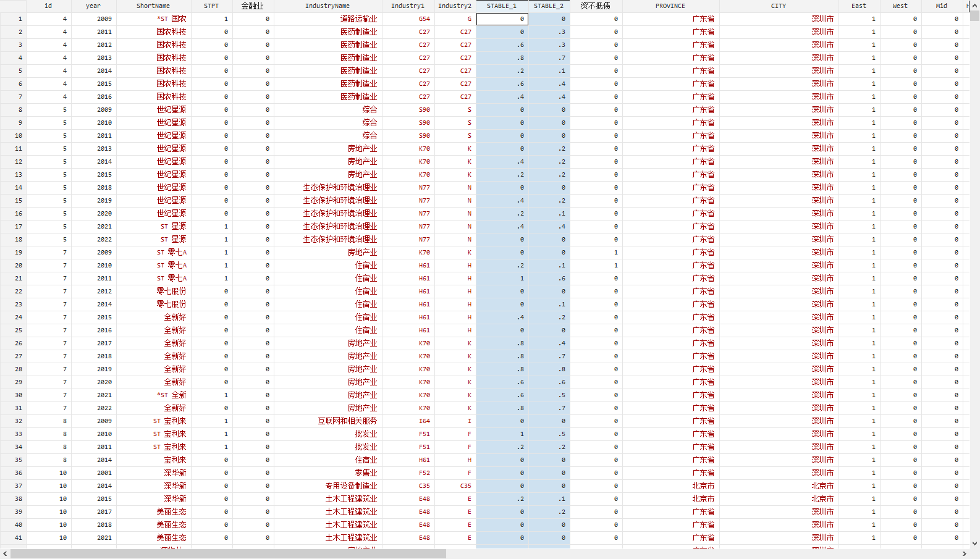Viewport: 980px width, 559px height.
Task: Select the '零七股份' ShortName cell for 2012
Action: 153,292
